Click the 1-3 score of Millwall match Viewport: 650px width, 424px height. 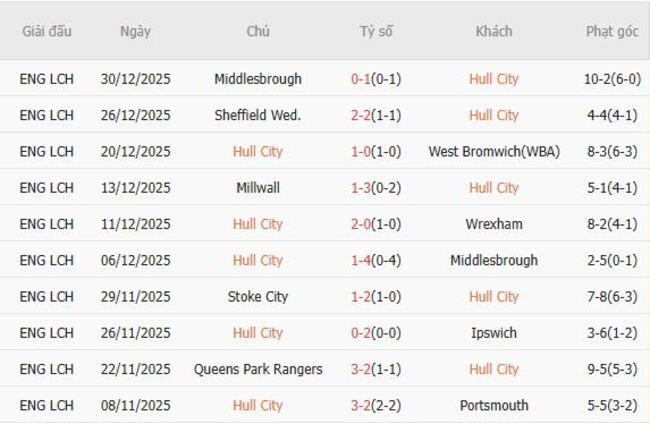[362, 188]
